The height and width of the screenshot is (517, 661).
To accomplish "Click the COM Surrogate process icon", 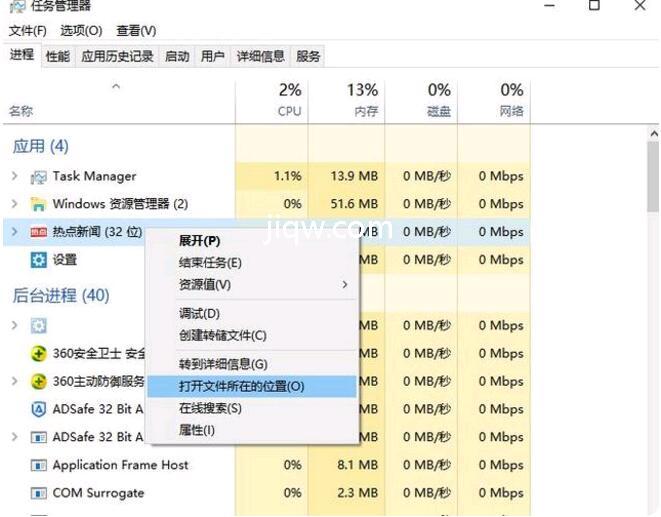I will click(x=39, y=494).
